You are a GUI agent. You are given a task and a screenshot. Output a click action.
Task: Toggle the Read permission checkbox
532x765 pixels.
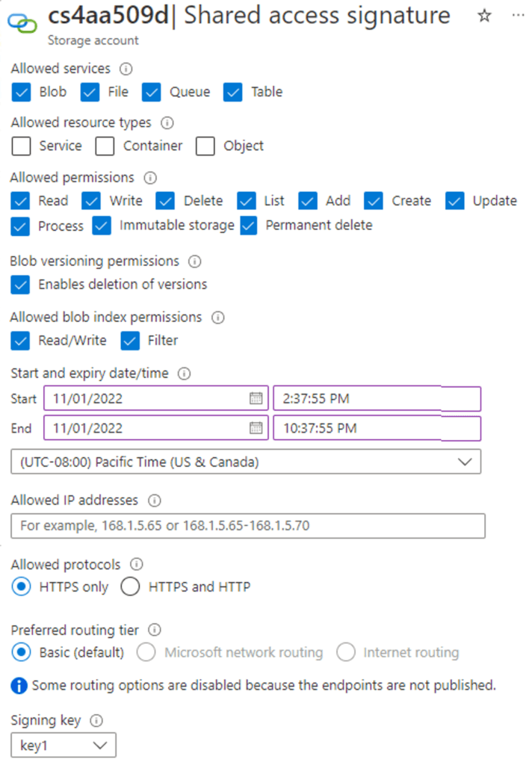[x=20, y=201]
